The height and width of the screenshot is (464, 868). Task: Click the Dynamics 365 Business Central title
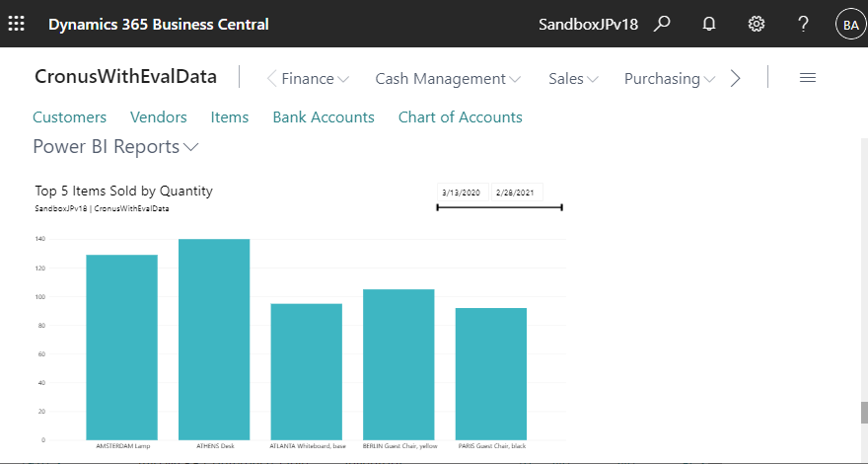(159, 25)
